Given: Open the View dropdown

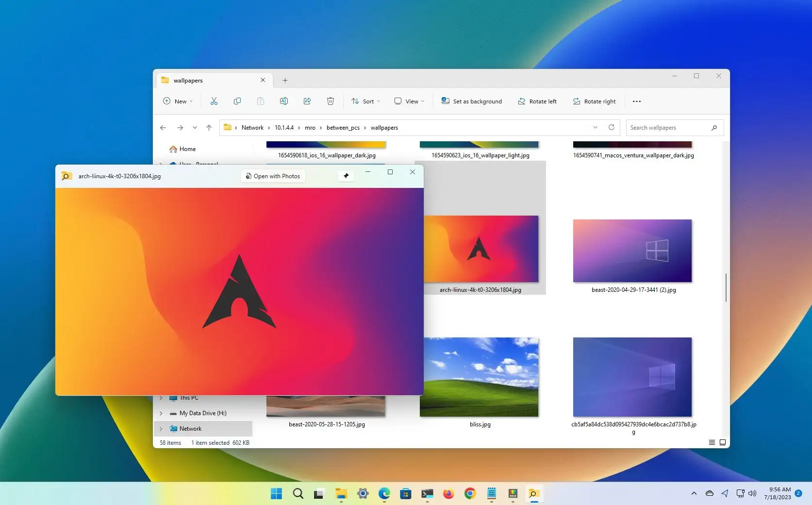Looking at the screenshot, I should click(x=409, y=101).
